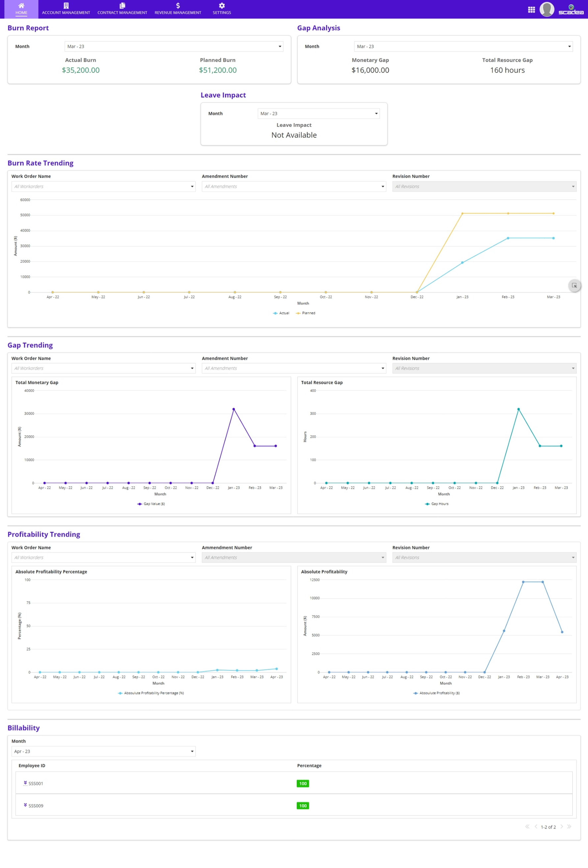Open Burn Rate Trending Work Order dropdown

click(x=103, y=186)
